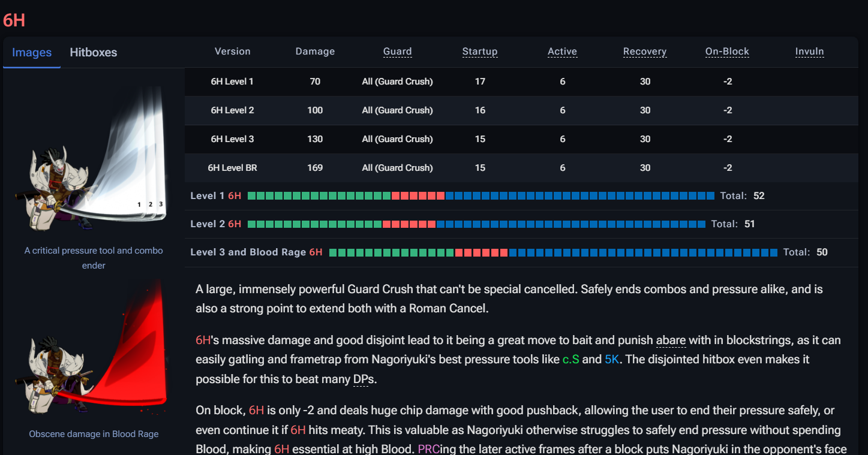
Task: Click damage value 130
Action: [315, 139]
